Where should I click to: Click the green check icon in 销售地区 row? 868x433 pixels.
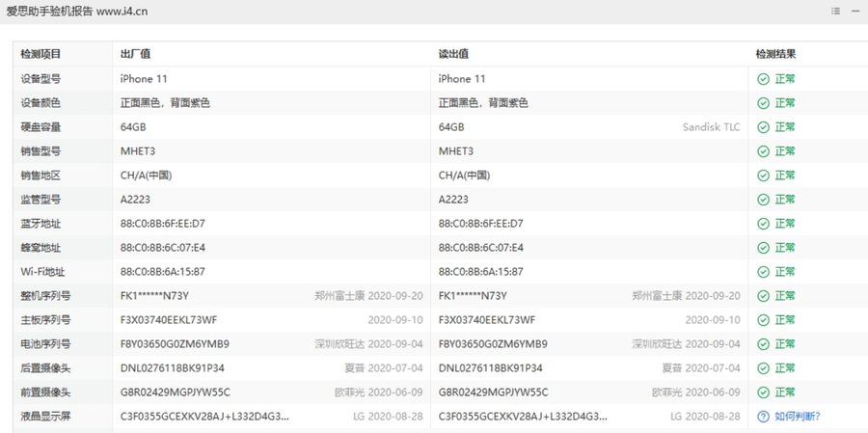pos(764,176)
